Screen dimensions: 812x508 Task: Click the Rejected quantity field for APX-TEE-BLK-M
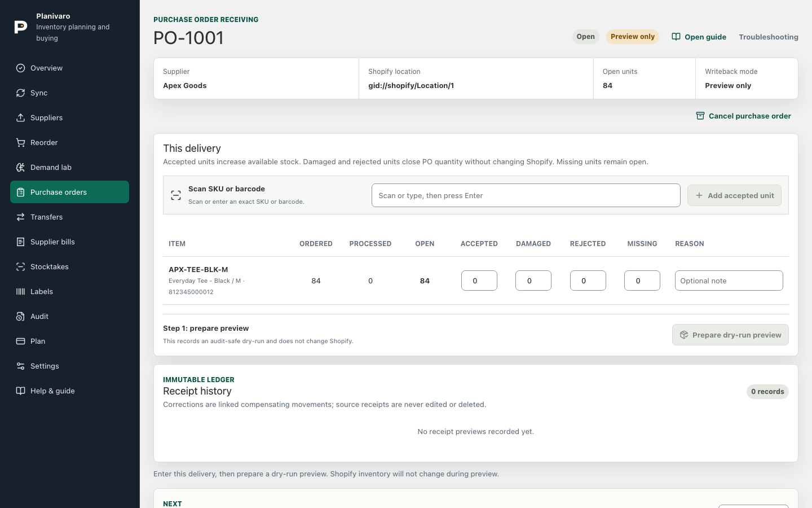coord(588,281)
